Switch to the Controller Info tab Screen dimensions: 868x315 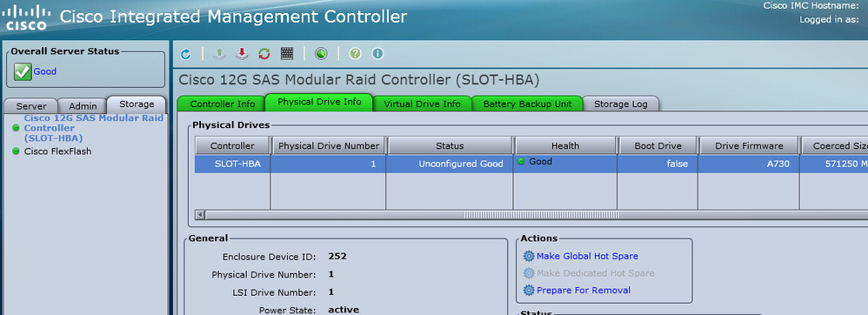tap(223, 104)
